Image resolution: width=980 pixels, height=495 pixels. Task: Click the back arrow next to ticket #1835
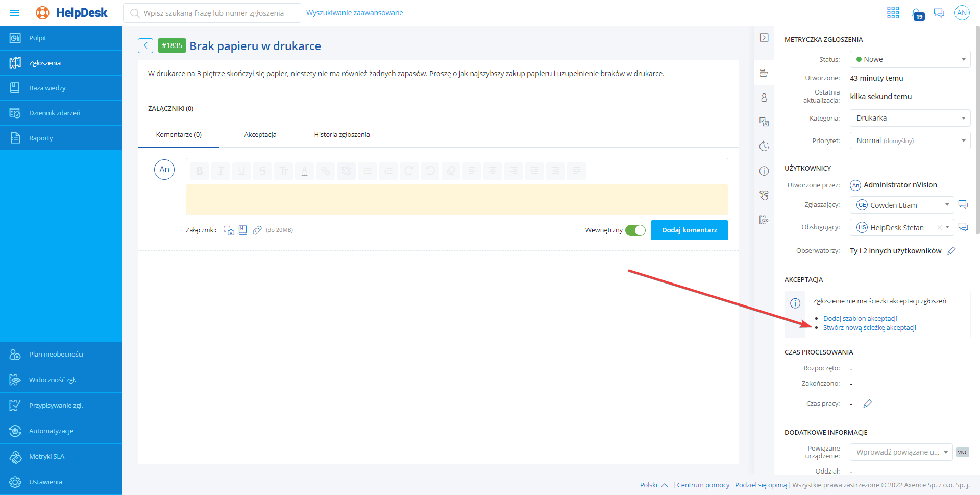tap(145, 46)
